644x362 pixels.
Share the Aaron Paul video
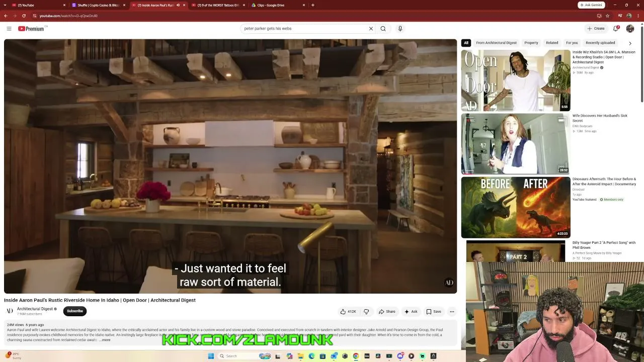(x=387, y=312)
